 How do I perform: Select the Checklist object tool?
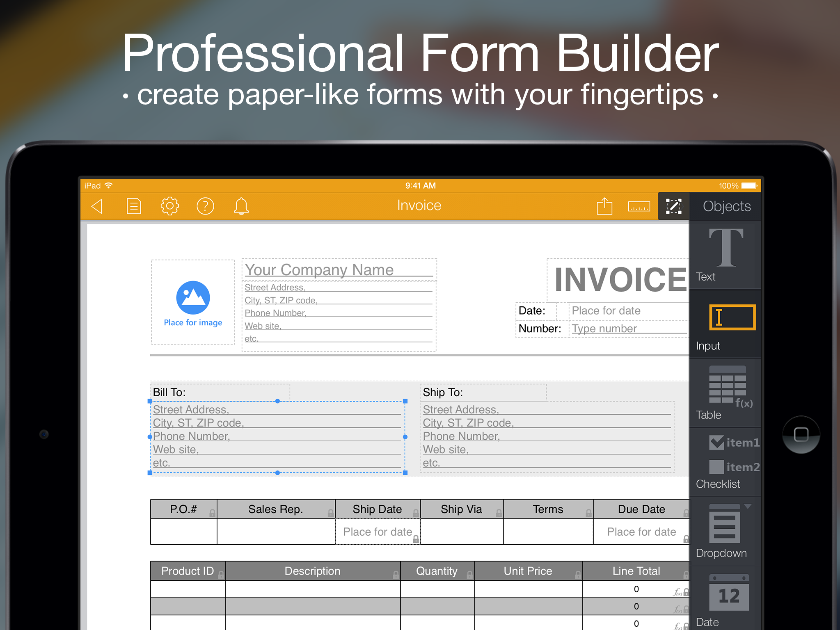pyautogui.click(x=725, y=462)
